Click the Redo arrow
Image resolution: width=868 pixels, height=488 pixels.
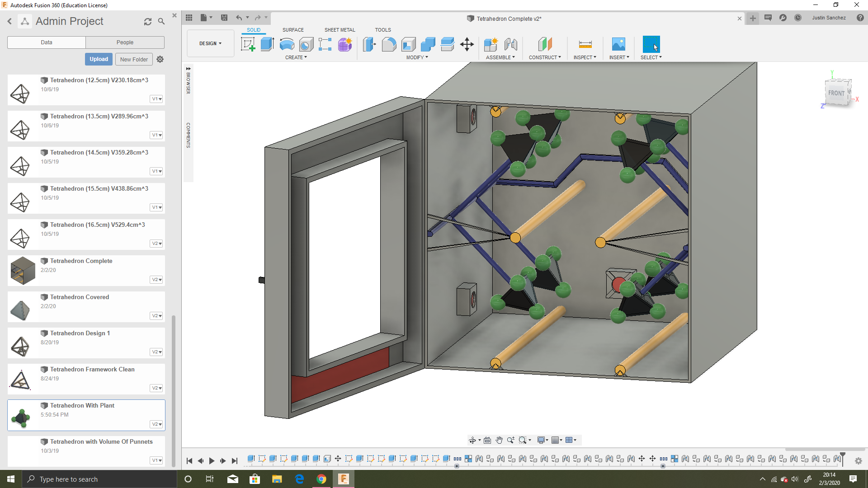[x=258, y=18]
